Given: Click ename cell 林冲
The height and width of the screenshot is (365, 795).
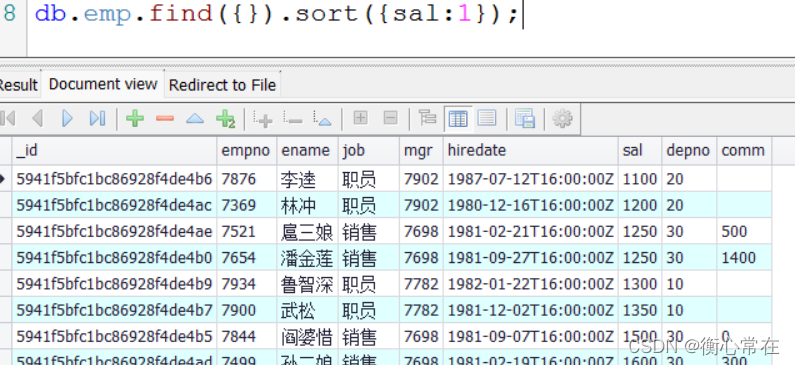Looking at the screenshot, I should (307, 205).
